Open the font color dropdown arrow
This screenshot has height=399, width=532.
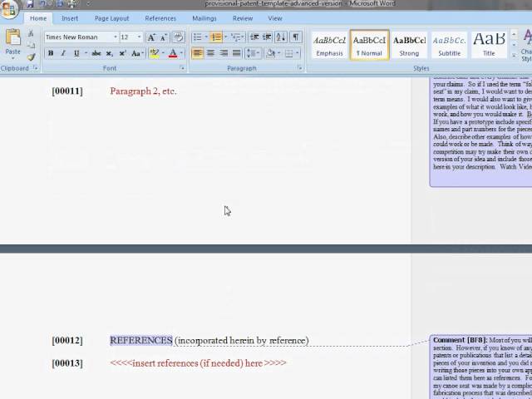(x=181, y=53)
